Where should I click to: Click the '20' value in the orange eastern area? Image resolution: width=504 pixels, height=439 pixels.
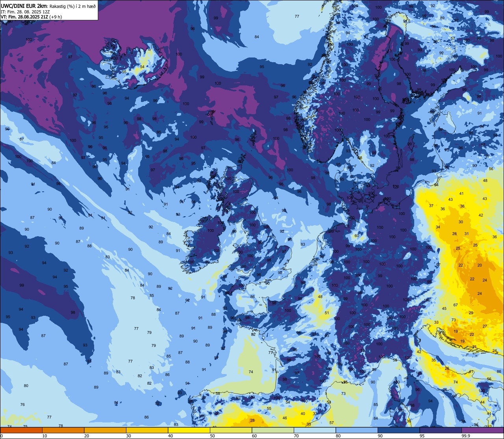click(480, 265)
